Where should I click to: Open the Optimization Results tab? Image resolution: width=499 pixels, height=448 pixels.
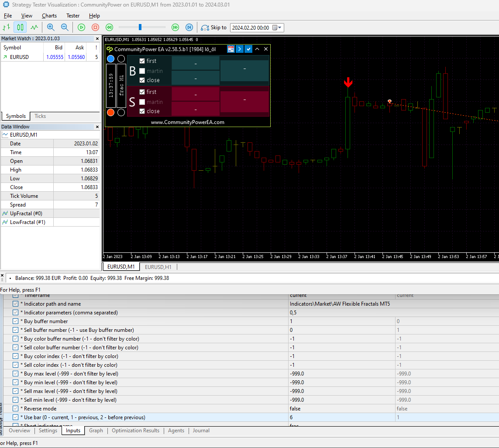[x=136, y=431]
